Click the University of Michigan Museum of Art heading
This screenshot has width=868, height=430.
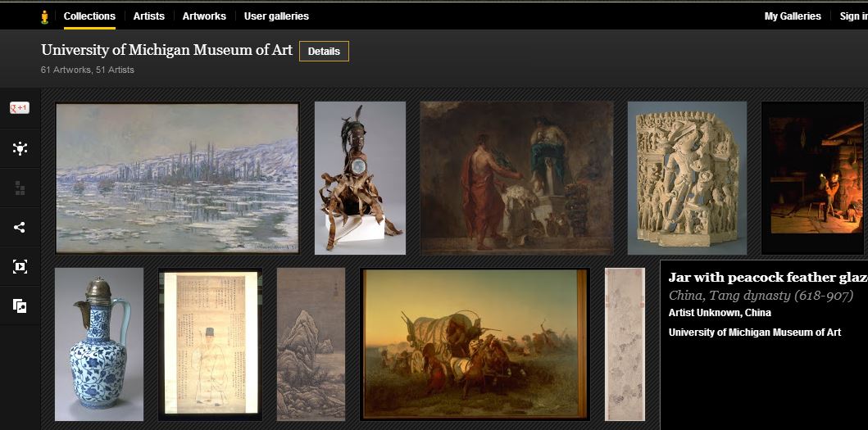pos(166,50)
